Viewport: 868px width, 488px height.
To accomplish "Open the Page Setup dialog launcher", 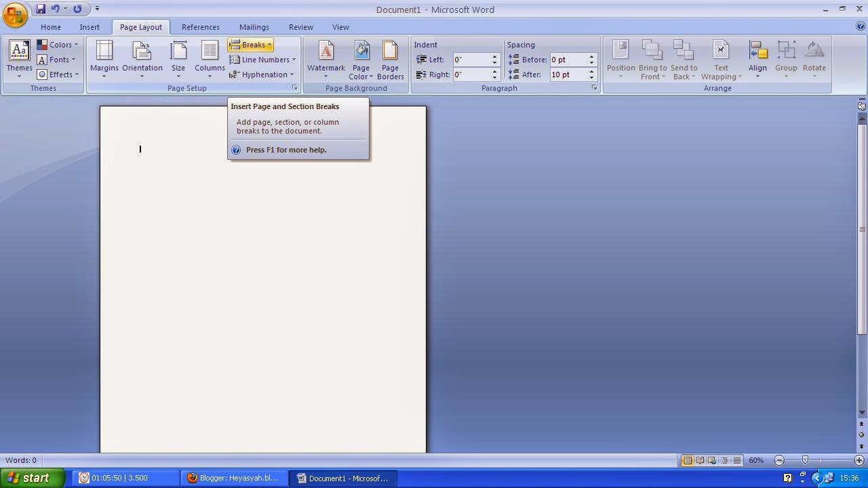I will pos(295,87).
